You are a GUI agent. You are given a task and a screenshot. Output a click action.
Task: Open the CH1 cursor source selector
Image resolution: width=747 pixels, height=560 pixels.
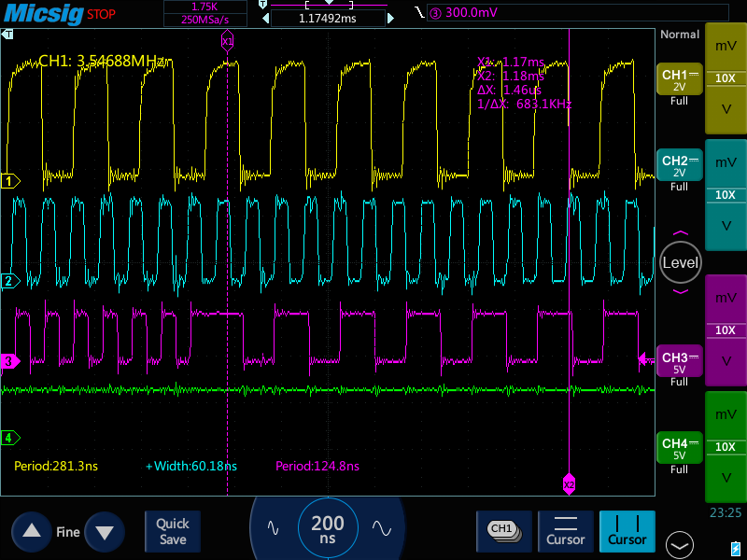coord(503,530)
